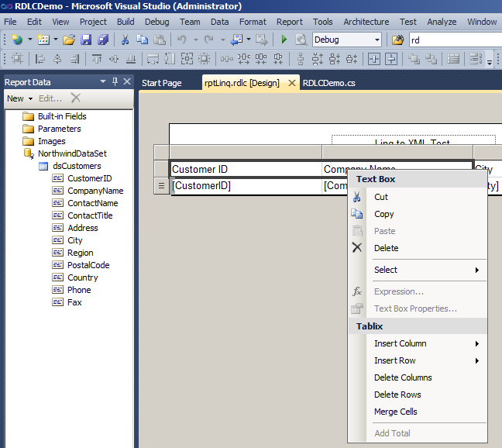
Task: Select the Fax field in Report Data
Action: [74, 302]
